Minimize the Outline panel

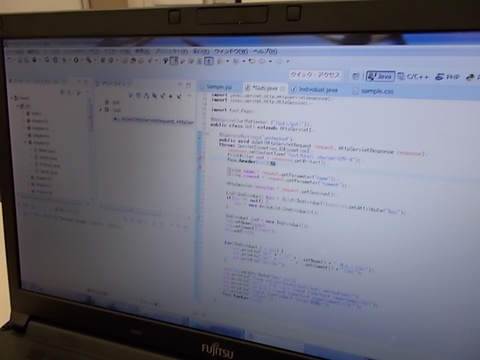[x=180, y=85]
